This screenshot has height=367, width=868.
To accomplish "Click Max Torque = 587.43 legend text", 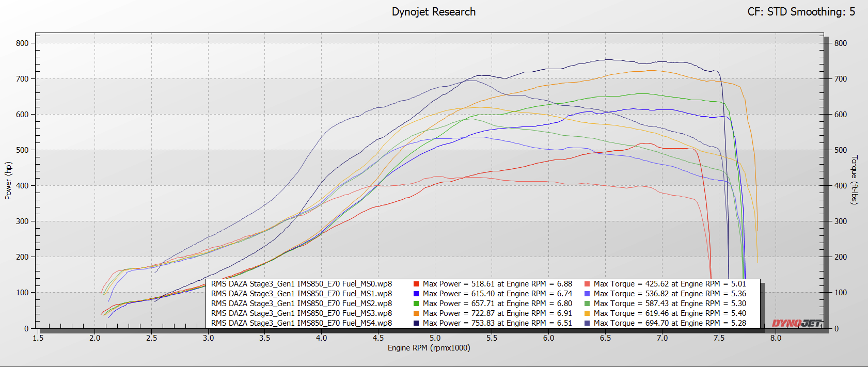I will [x=670, y=304].
